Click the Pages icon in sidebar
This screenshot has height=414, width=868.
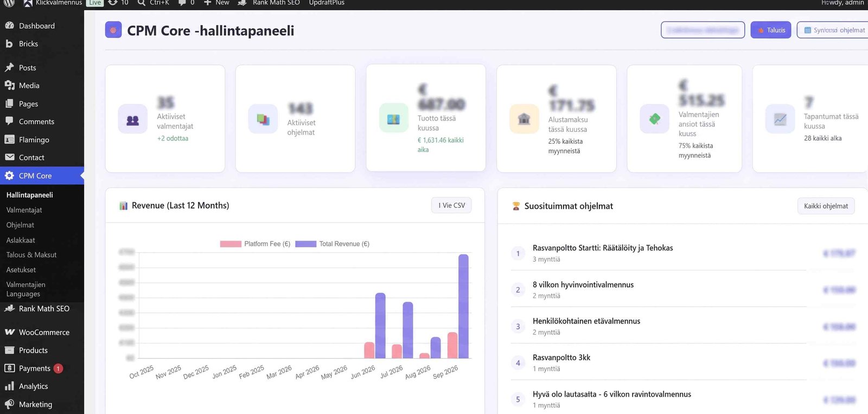(9, 104)
